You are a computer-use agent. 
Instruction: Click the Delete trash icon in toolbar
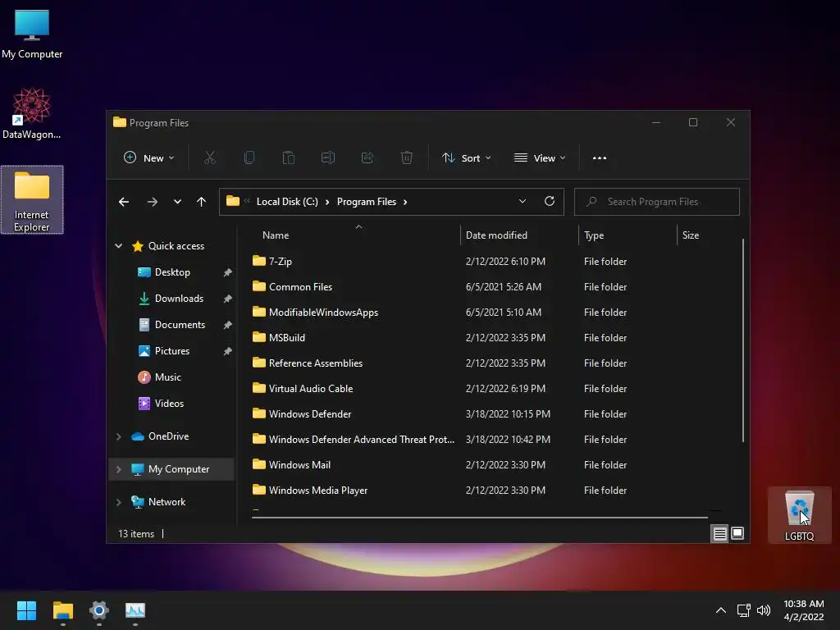click(407, 157)
